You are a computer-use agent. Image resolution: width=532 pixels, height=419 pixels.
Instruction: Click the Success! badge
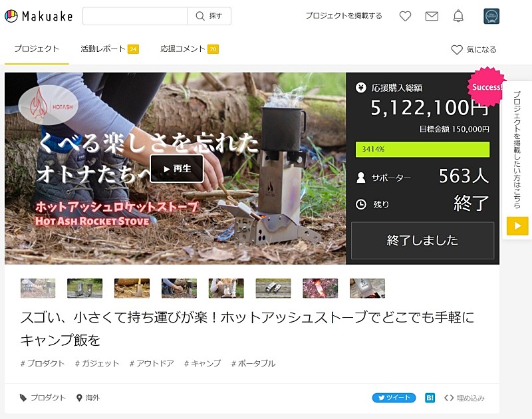coord(486,87)
